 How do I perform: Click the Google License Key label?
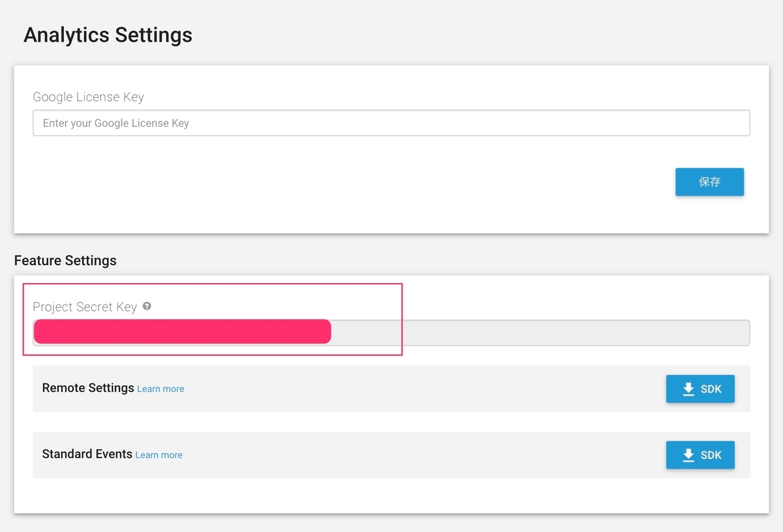[x=88, y=97]
